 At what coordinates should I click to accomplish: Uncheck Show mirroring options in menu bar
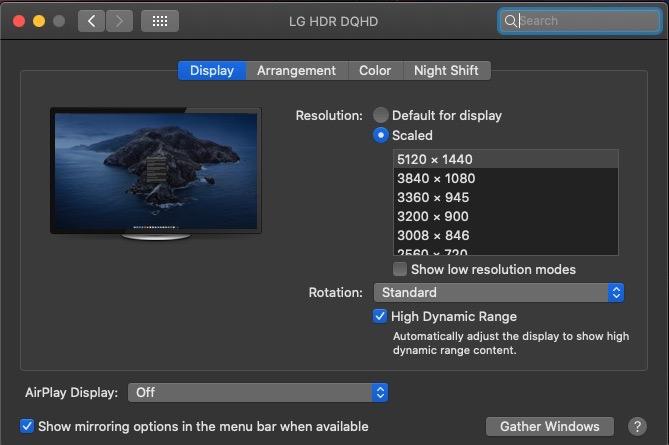26,426
